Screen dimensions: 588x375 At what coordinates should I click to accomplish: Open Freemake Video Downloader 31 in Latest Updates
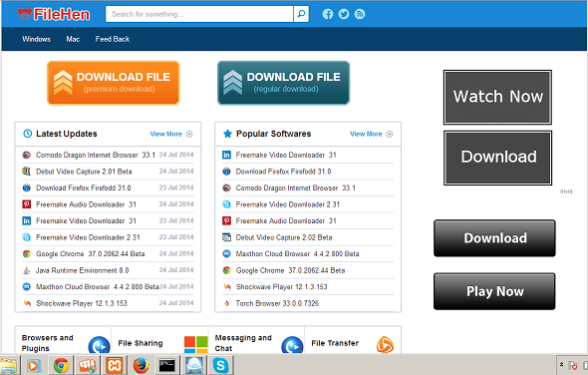pos(87,221)
